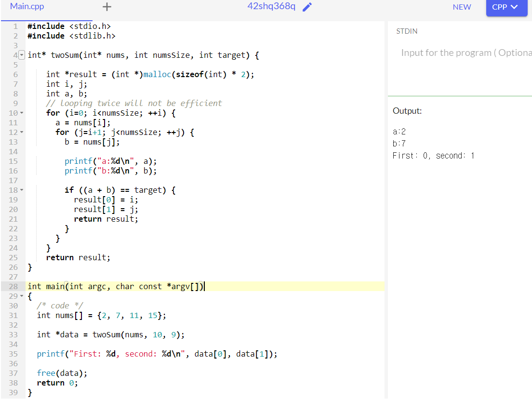Click output line 'a:2'
This screenshot has width=532, height=399.
399,132
